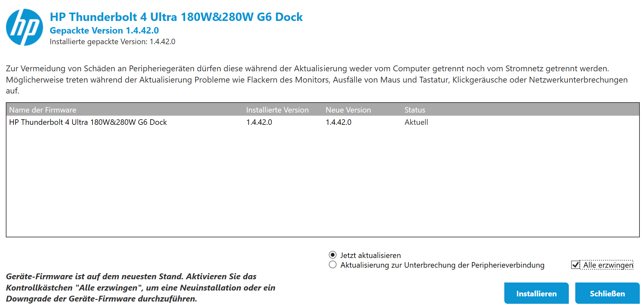Click new version 1.4.42.0 table cell

tap(338, 122)
